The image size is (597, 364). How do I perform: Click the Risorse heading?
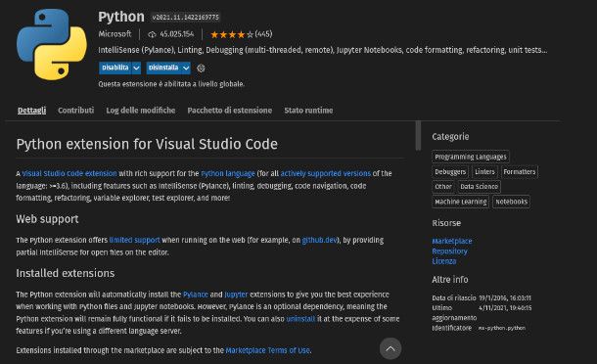(x=446, y=223)
